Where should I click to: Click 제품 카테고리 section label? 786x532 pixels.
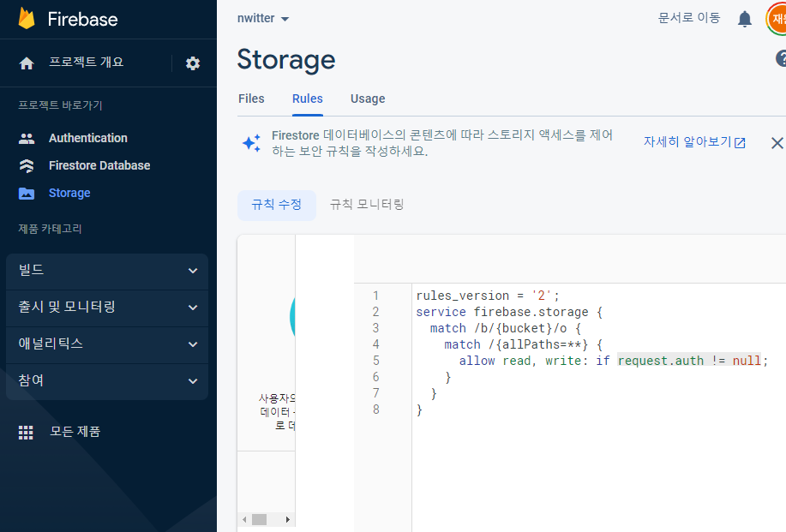(x=50, y=229)
